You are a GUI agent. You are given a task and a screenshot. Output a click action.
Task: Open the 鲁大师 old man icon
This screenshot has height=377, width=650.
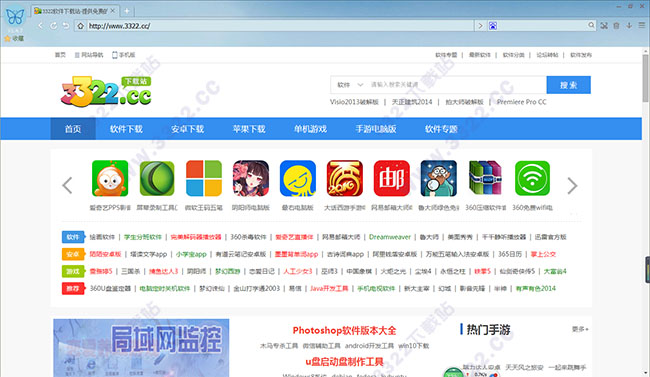439,178
